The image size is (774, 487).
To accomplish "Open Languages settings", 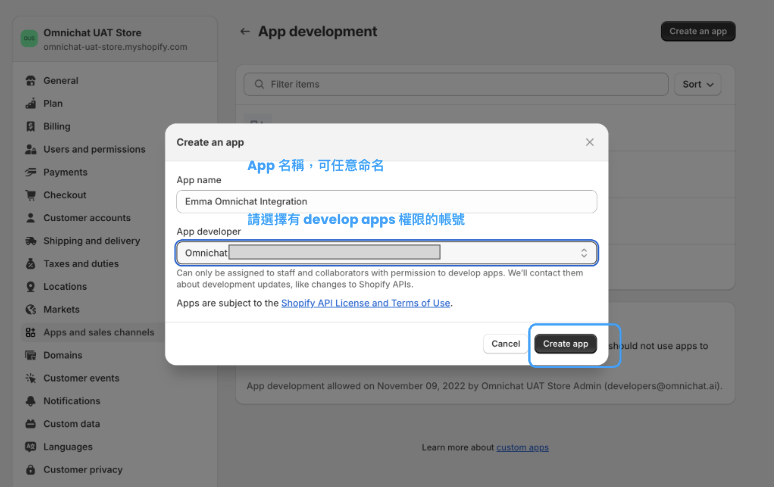I will (68, 447).
